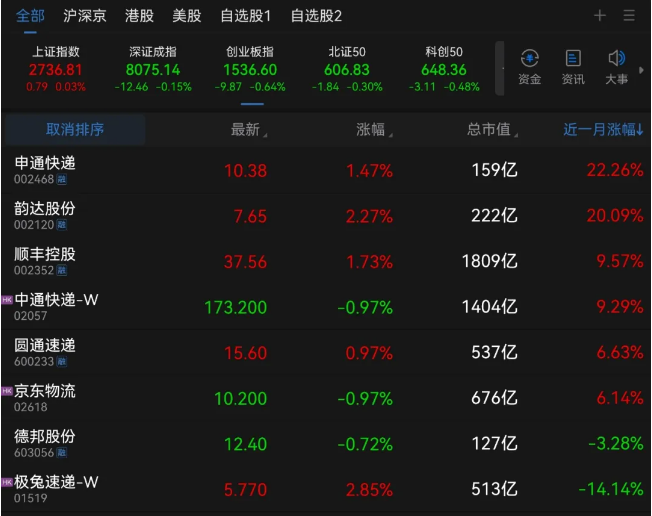652x516 pixels.
Task: Click 顺丰控股 market cap 1809亿
Action: tap(490, 262)
